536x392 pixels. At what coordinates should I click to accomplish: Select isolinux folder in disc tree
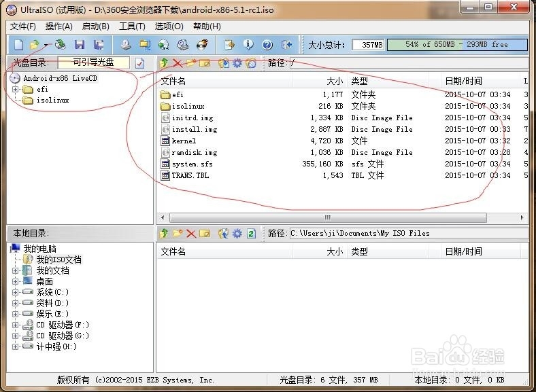click(52, 100)
